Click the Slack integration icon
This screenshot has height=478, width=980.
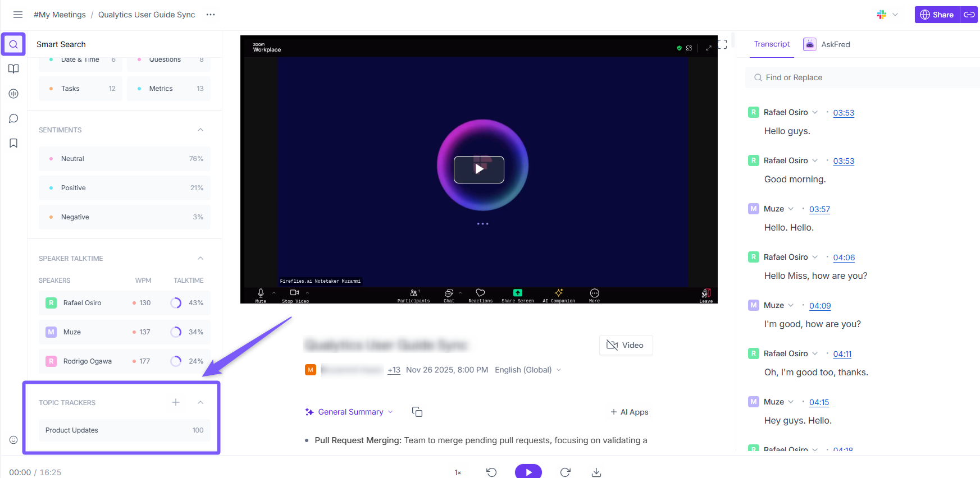tap(882, 15)
